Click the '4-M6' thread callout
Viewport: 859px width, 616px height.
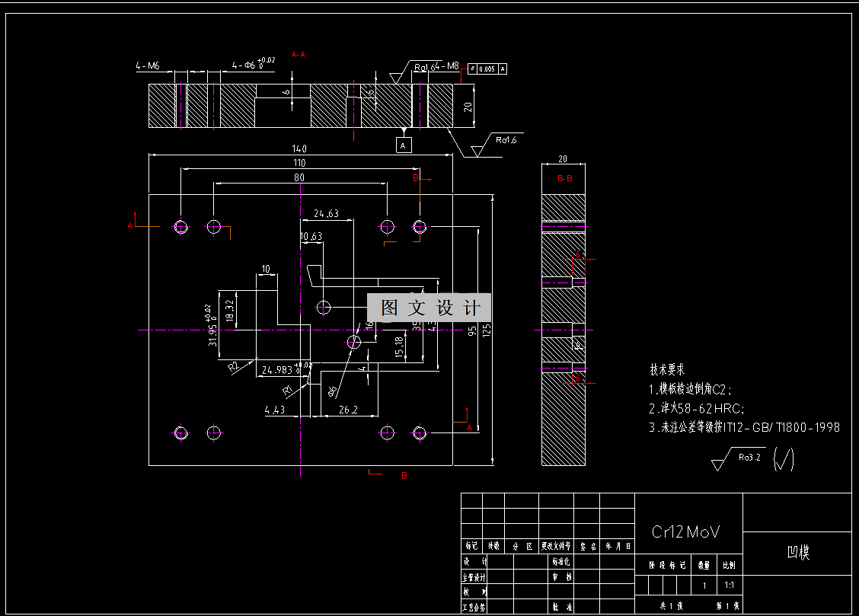[148, 65]
